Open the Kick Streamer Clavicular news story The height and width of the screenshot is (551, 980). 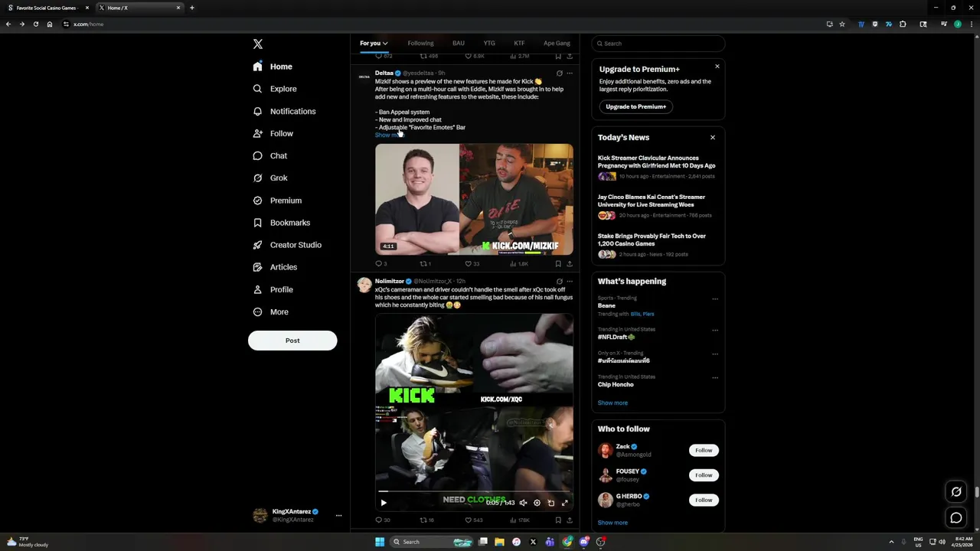click(657, 161)
